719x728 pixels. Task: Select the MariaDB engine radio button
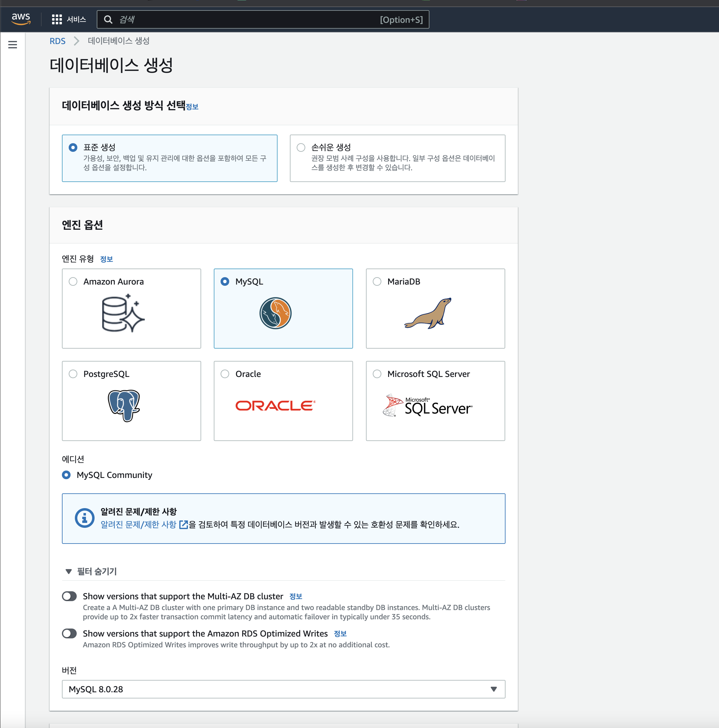point(377,281)
